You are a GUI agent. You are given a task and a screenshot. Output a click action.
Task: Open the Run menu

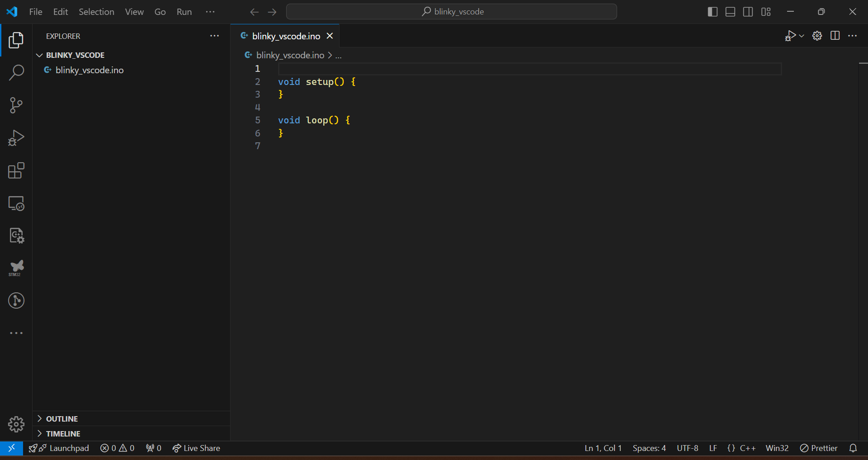click(x=184, y=12)
